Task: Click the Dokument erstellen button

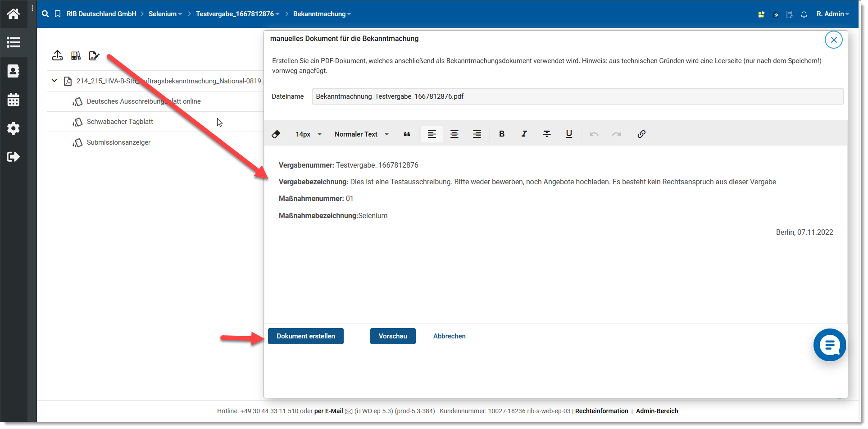Action: pyautogui.click(x=305, y=336)
